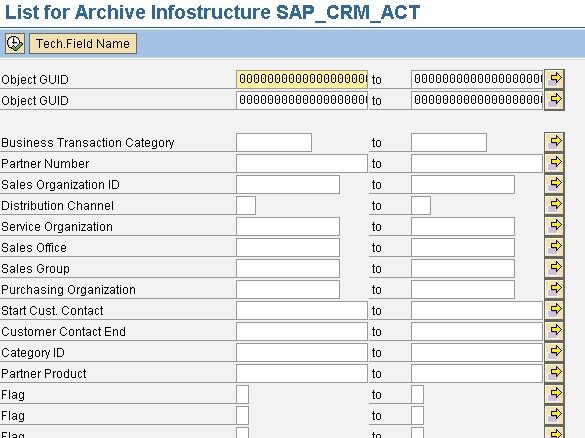
Task: Select Sales Group to field
Action: [x=463, y=268]
